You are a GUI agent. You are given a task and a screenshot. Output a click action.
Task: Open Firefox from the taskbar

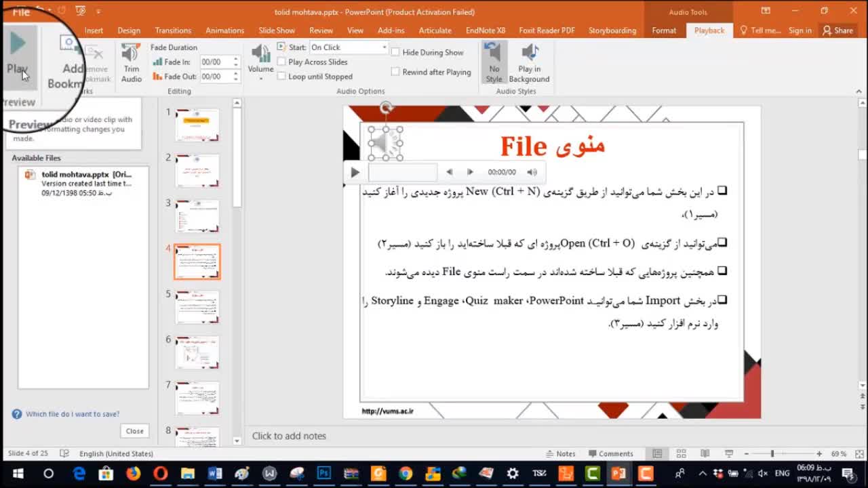(133, 473)
